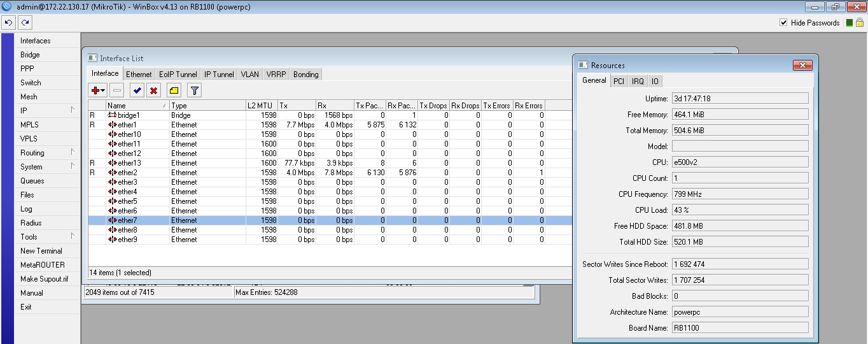Click the WinBox application icon in title bar
The width and height of the screenshot is (868, 344).
click(6, 6)
